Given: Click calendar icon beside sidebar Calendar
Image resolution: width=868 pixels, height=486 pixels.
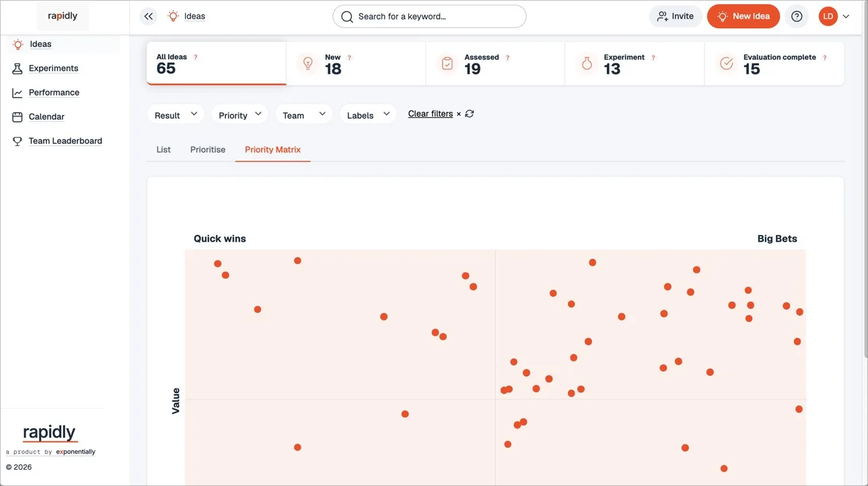Looking at the screenshot, I should pos(17,117).
